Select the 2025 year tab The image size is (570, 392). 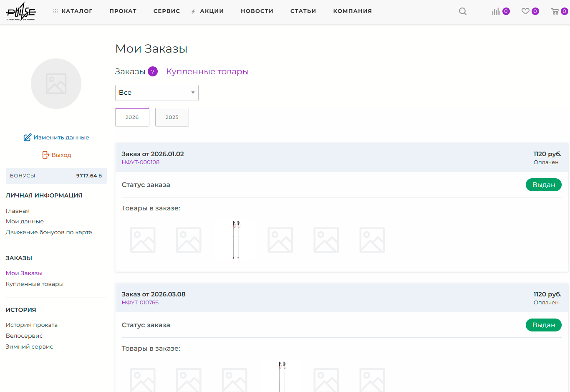pos(172,117)
